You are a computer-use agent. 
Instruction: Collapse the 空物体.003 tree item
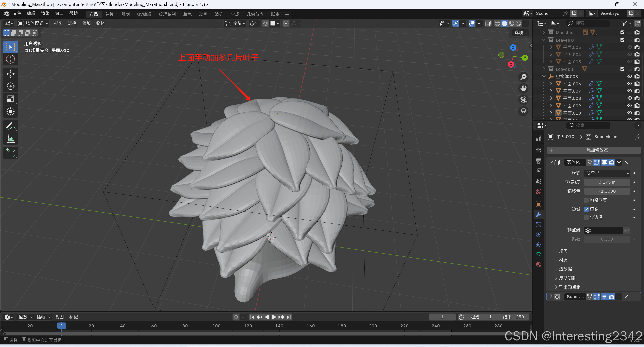click(544, 76)
